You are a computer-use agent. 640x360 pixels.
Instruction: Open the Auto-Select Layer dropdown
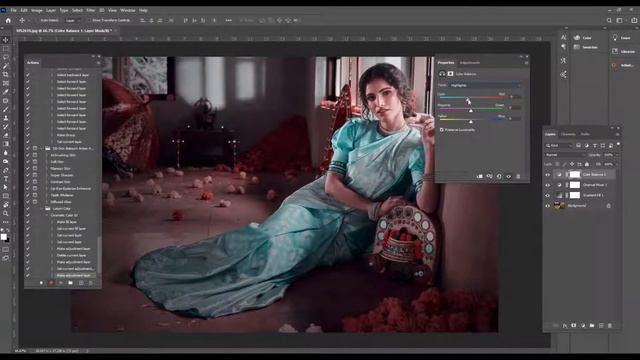point(73,20)
